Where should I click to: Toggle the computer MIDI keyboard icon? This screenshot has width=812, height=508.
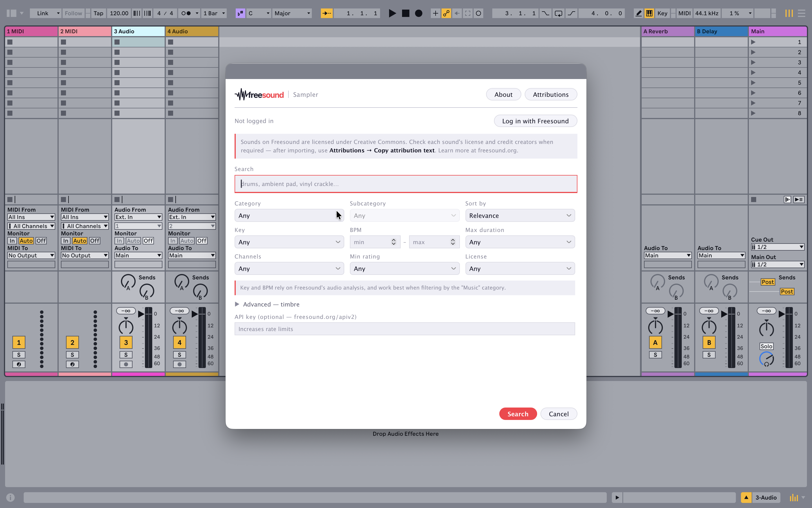coord(649,14)
